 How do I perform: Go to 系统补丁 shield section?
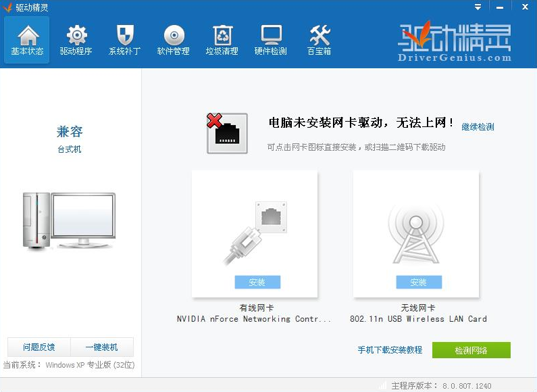click(x=124, y=40)
